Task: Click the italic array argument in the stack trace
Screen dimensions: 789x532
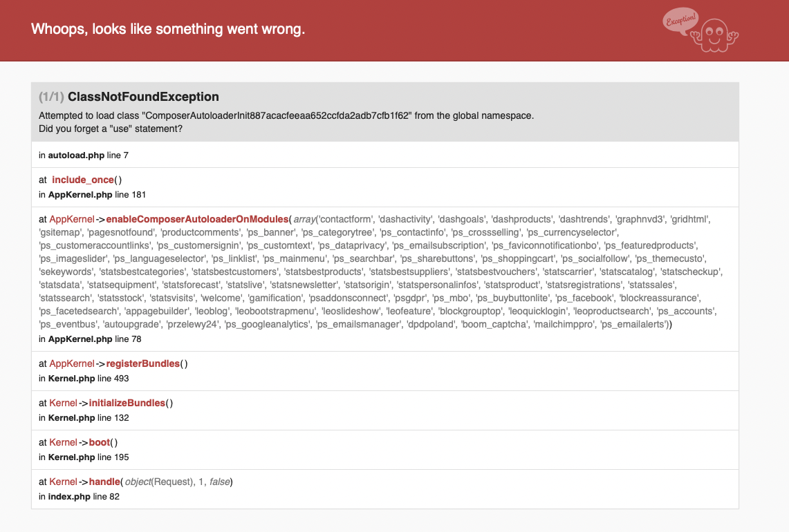Action: [x=304, y=219]
